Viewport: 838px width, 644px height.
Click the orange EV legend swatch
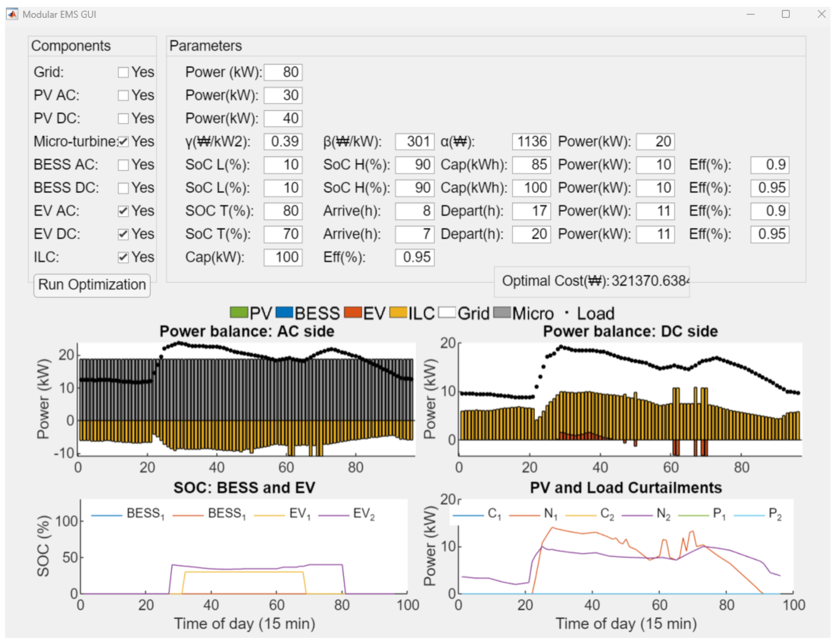tap(353, 312)
